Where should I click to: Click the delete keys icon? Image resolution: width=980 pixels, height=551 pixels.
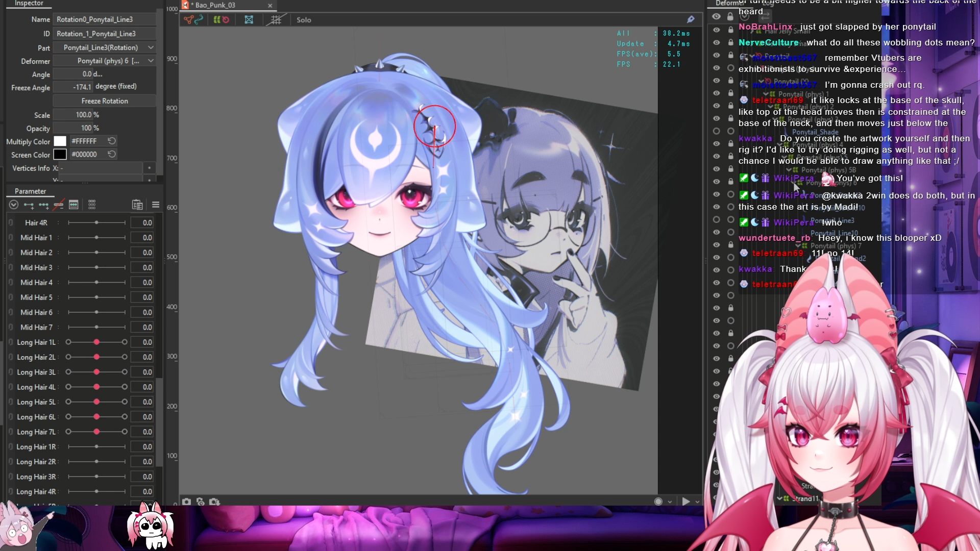click(59, 205)
